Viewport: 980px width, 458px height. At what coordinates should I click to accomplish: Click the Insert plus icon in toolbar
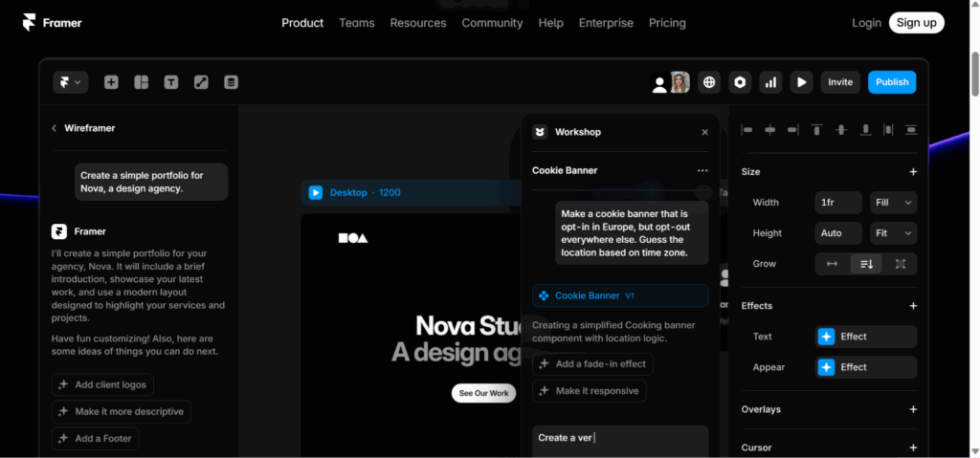coord(112,82)
